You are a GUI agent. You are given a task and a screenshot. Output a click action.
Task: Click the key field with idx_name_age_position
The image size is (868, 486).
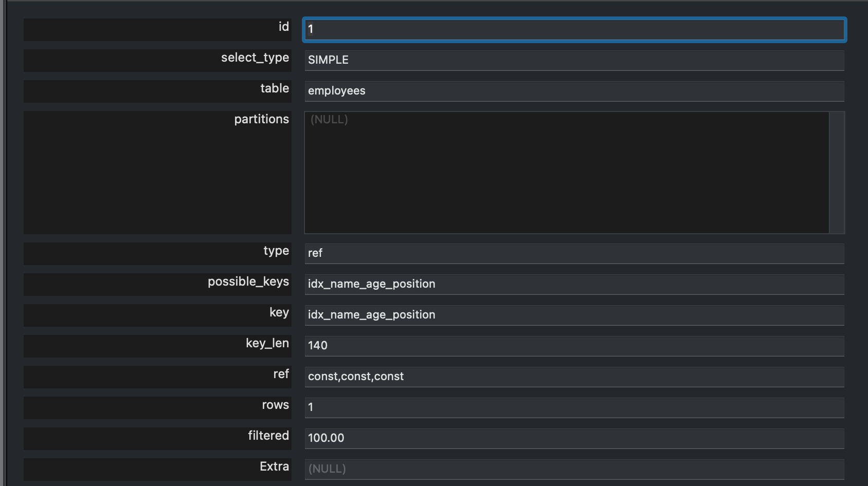point(574,315)
